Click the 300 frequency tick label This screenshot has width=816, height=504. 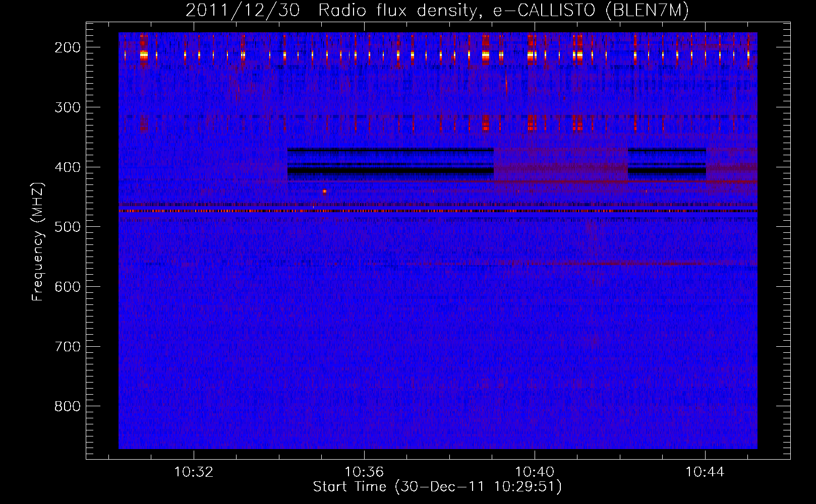coord(68,107)
